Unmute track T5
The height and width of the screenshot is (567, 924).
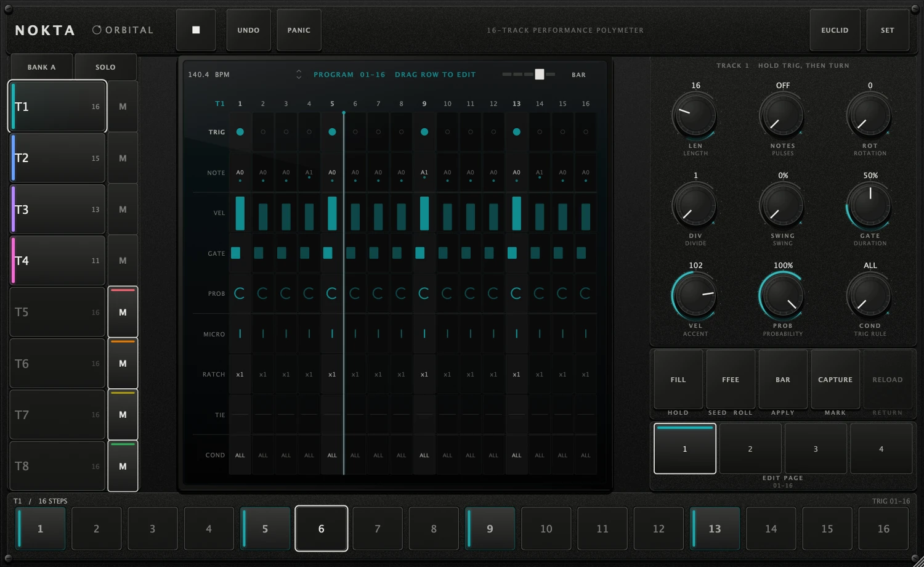click(x=123, y=312)
